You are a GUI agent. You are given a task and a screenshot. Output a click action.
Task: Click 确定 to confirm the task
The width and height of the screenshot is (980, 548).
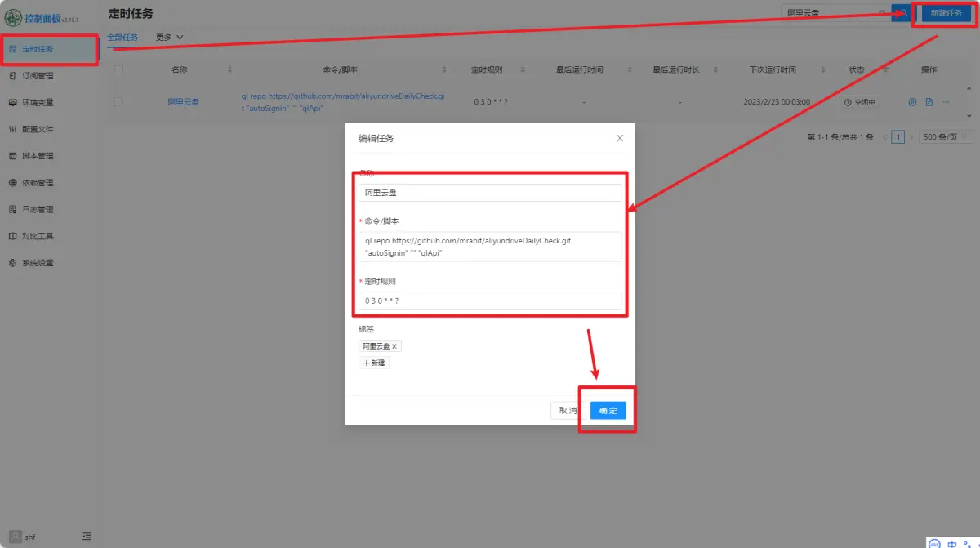[x=608, y=410]
